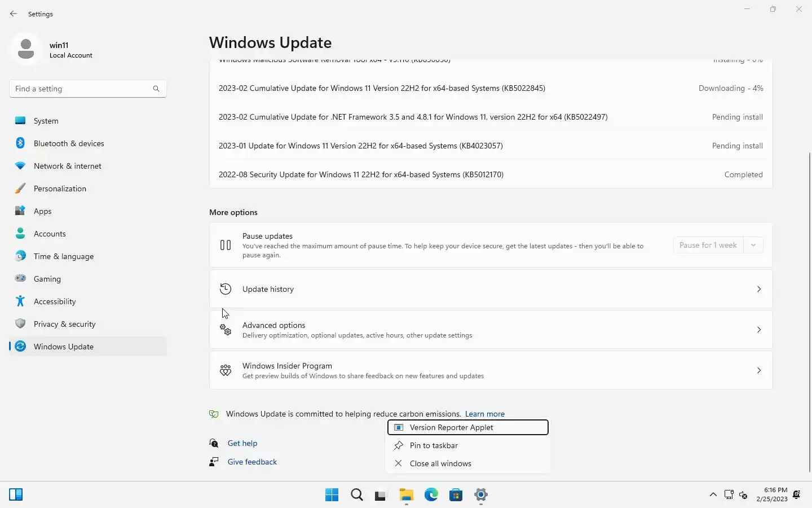Click into the Find a setting field
This screenshot has height=508, width=812.
coord(88,89)
